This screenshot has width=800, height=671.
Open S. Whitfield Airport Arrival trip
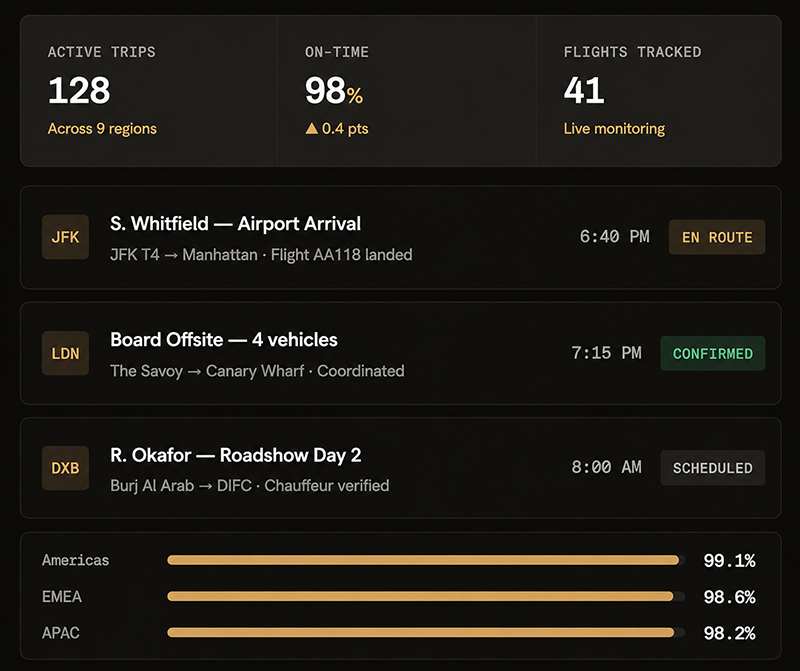(401, 237)
